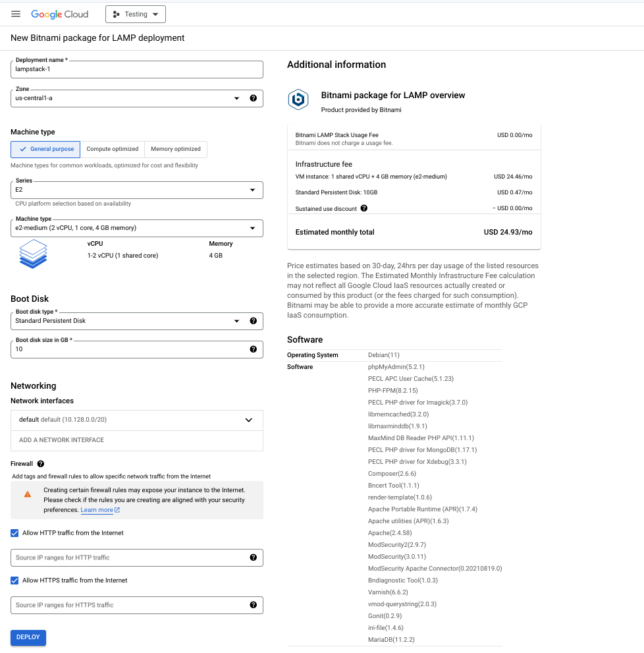Image resolution: width=644 pixels, height=653 pixels.
Task: Uncheck Allow HTTPS traffic from the Internet
Action: coord(15,581)
